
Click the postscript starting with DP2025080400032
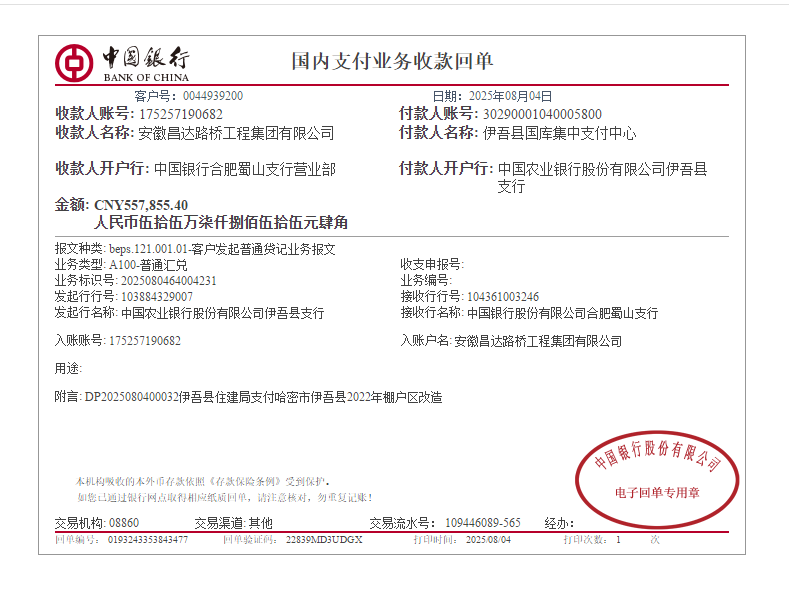[x=263, y=397]
